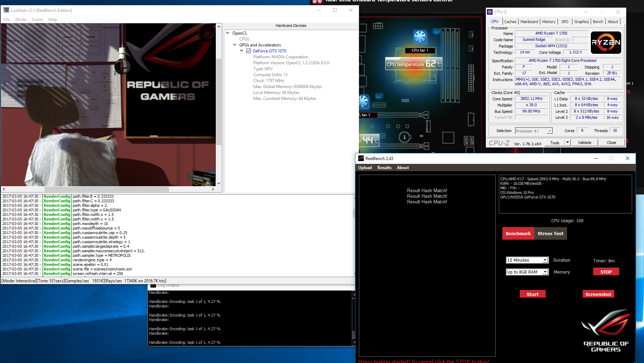
Task: Click the CPU-Z title bar chip icon
Action: pyautogui.click(x=490, y=12)
